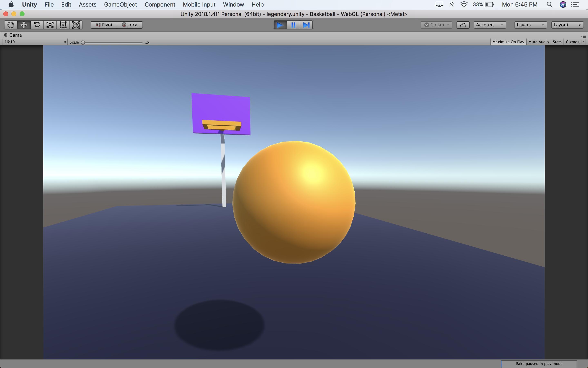Switch to the Game tab
Screen dimensions: 588x368
[13, 35]
